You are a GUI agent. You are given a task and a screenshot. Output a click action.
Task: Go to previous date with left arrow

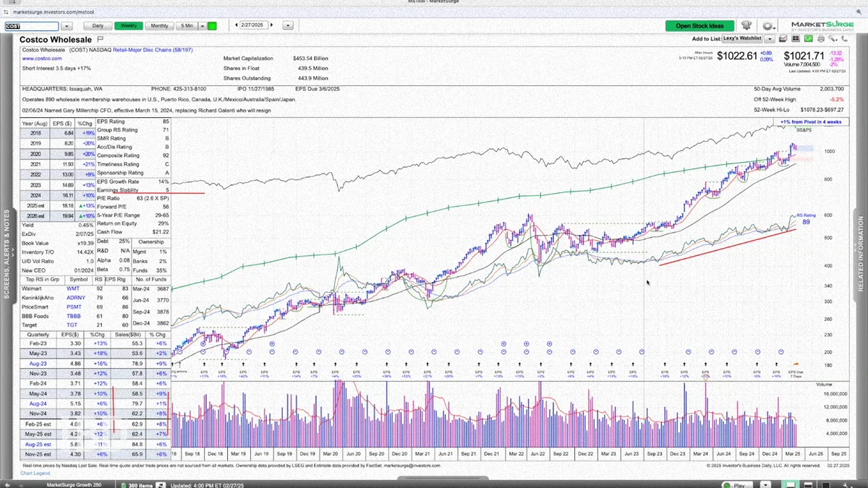click(x=237, y=25)
